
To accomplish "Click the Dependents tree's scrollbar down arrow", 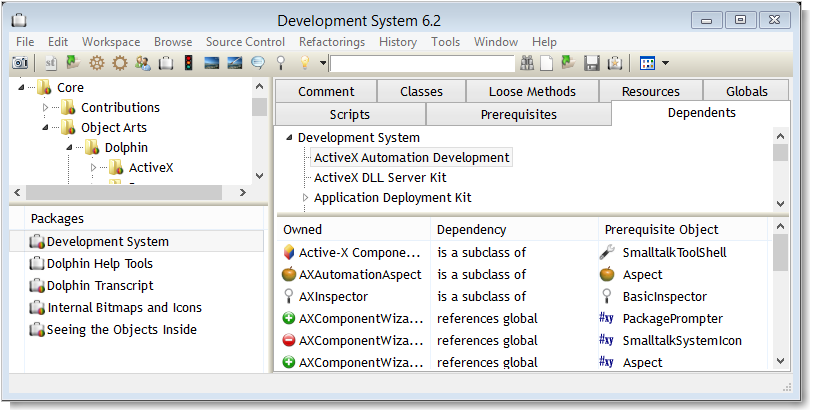I will pyautogui.click(x=781, y=203).
